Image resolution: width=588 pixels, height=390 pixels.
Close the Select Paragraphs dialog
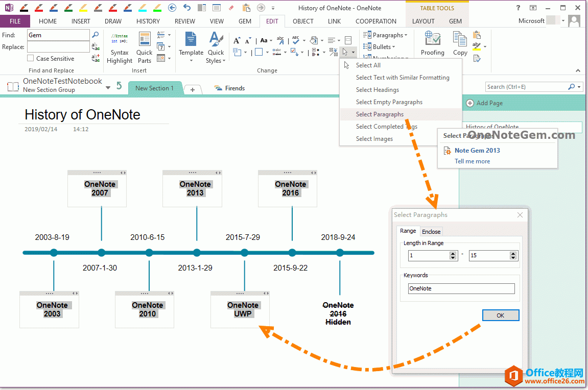[520, 215]
